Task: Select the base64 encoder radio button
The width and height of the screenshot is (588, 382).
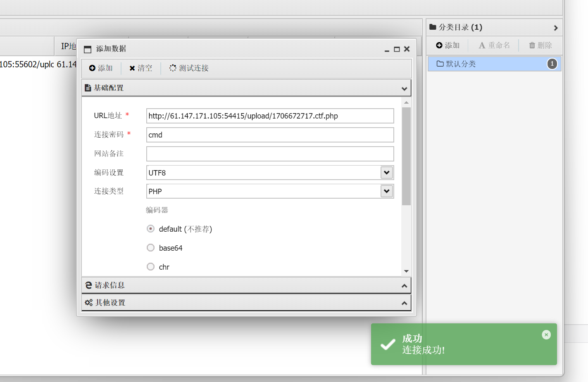Action: point(151,248)
